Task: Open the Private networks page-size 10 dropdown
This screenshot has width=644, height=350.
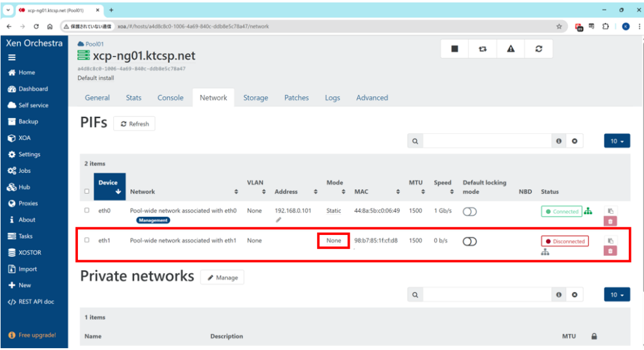Action: point(617,295)
